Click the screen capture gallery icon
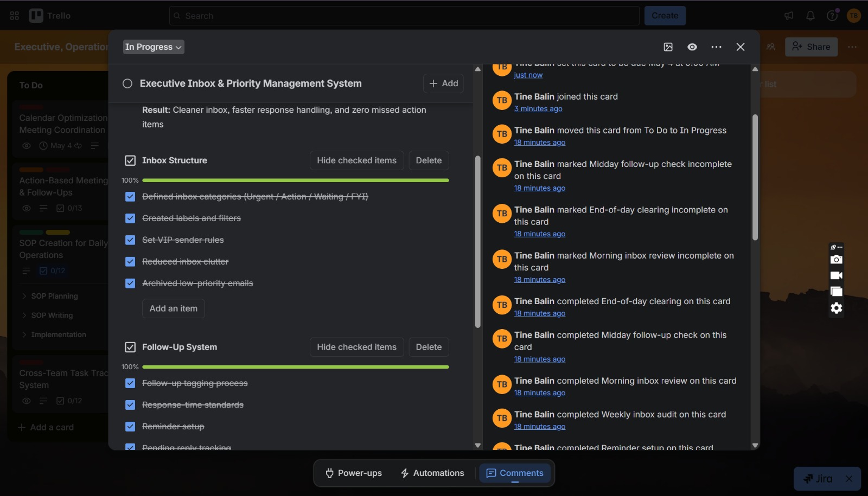The height and width of the screenshot is (496, 868). [x=837, y=292]
